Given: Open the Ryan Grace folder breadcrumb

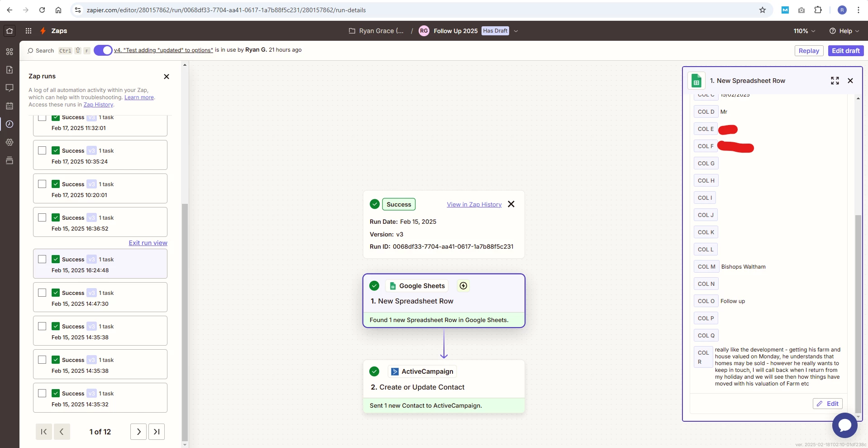Looking at the screenshot, I should click(376, 31).
